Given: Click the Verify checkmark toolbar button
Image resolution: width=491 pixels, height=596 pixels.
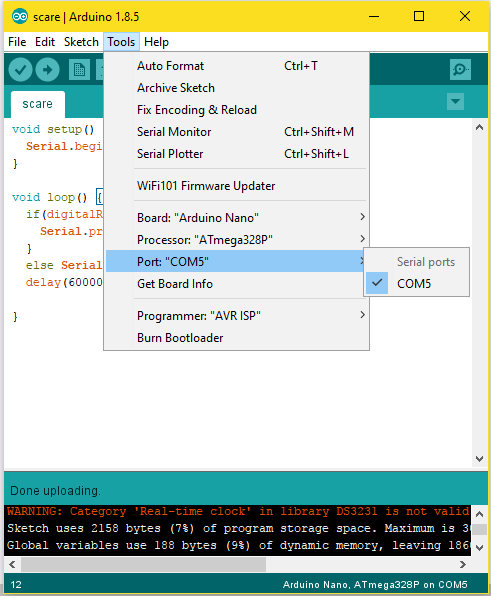Looking at the screenshot, I should (20, 70).
